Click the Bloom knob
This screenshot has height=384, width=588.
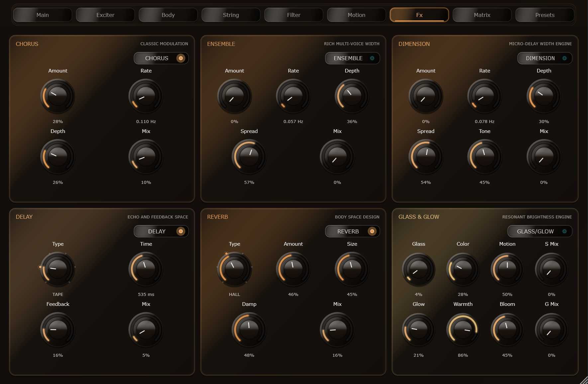pyautogui.click(x=507, y=330)
